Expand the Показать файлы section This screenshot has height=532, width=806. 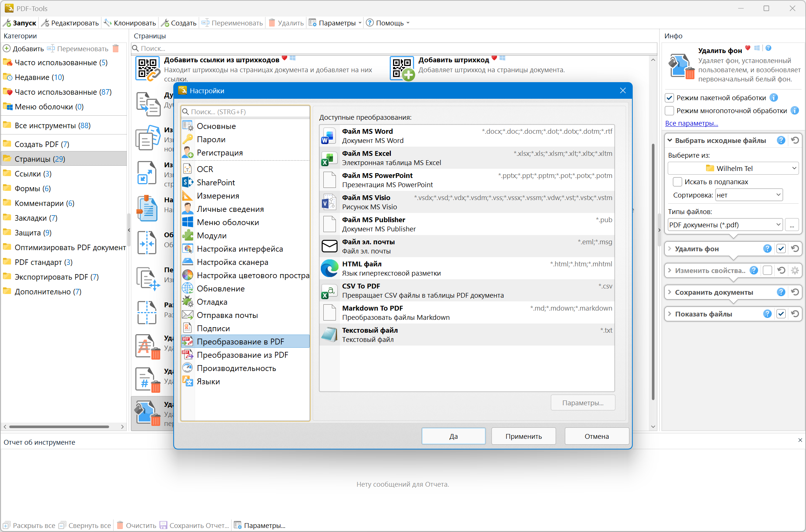click(x=670, y=314)
